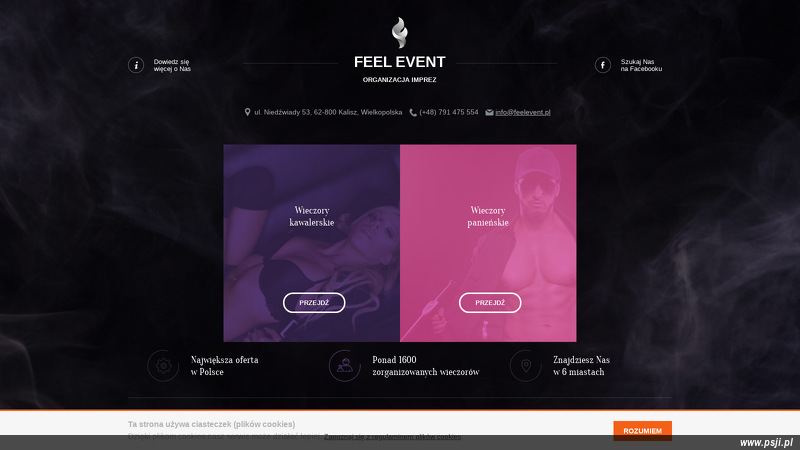The image size is (800, 450).
Task: Accept cookies with the ROZUMIEM button
Action: (x=642, y=431)
